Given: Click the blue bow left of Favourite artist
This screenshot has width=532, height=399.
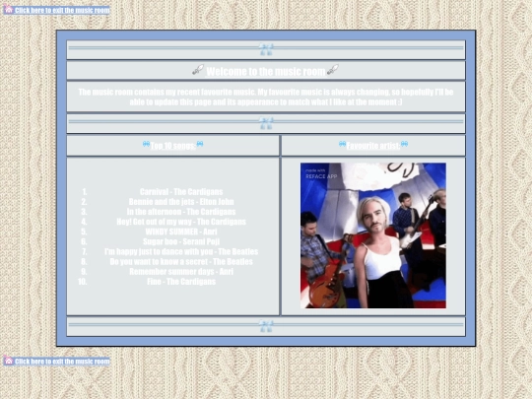Looking at the screenshot, I should tap(342, 144).
